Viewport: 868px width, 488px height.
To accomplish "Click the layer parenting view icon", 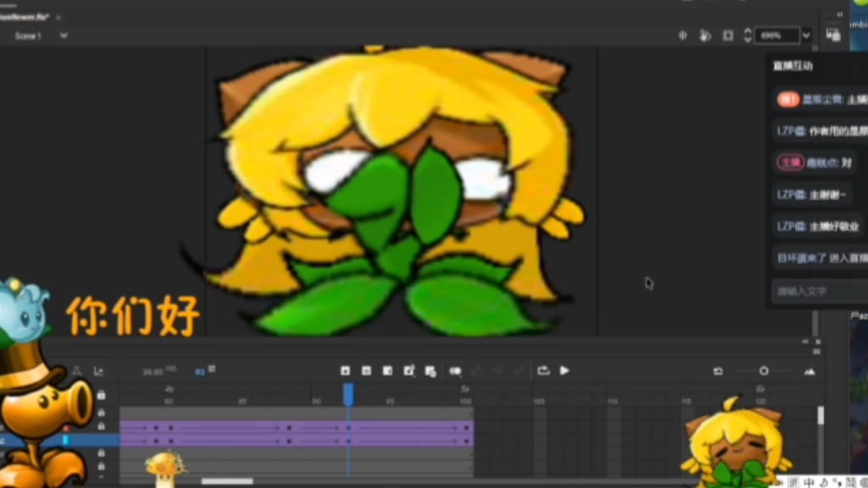I will click(x=77, y=371).
